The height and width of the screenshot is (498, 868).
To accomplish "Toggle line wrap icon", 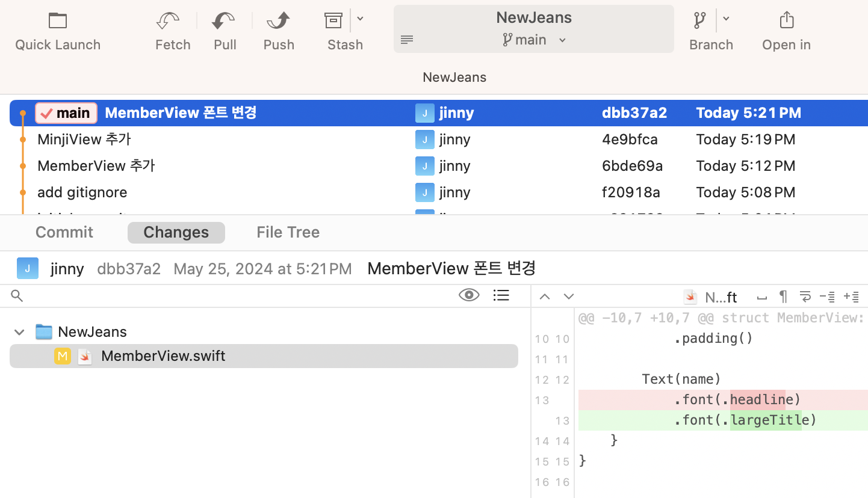I will tap(805, 297).
